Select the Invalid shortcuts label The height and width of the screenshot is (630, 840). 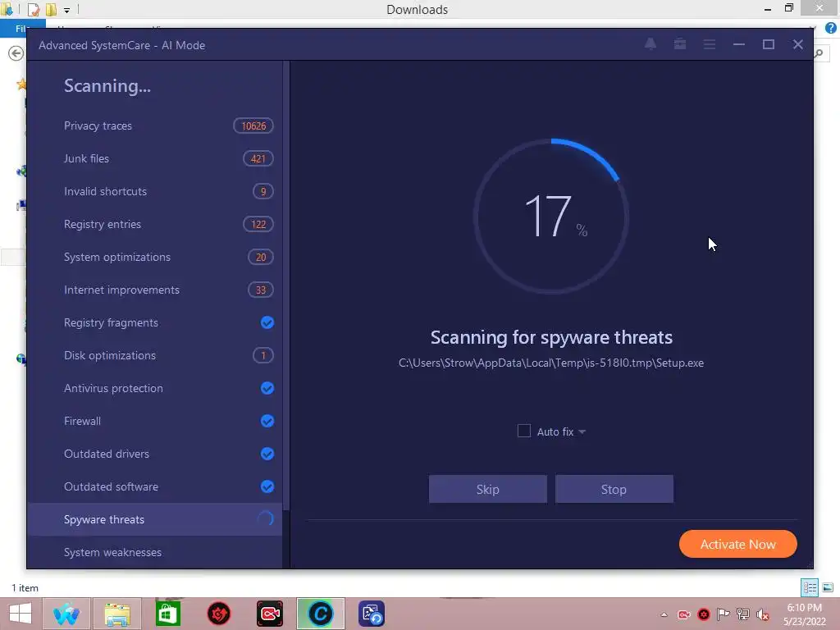click(x=105, y=191)
